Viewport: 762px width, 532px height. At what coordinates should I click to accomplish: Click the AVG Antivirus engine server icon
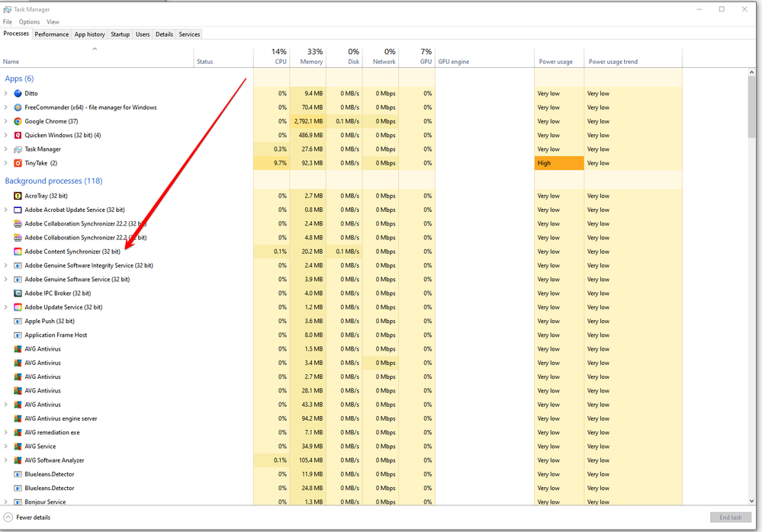[18, 419]
